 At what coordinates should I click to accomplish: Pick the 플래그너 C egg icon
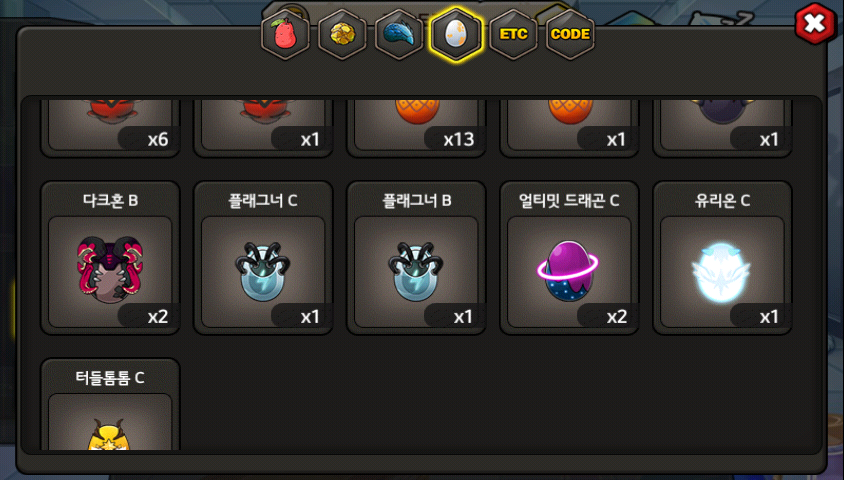coord(263,271)
